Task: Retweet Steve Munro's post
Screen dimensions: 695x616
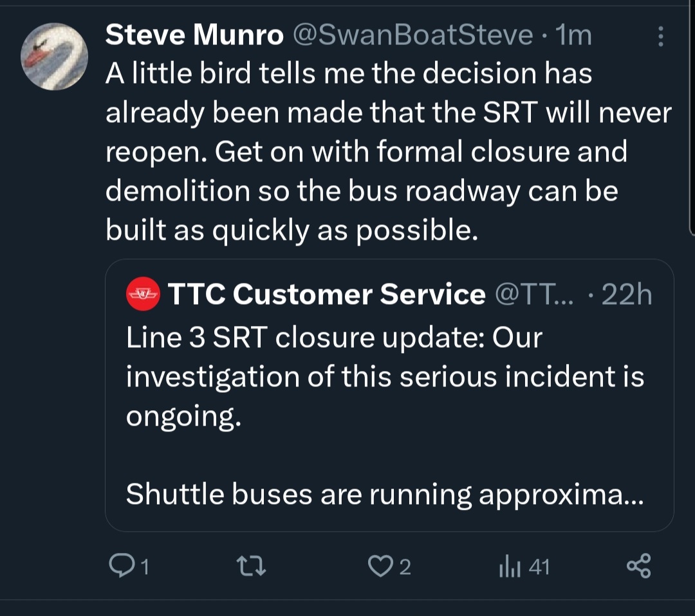Action: [252, 566]
